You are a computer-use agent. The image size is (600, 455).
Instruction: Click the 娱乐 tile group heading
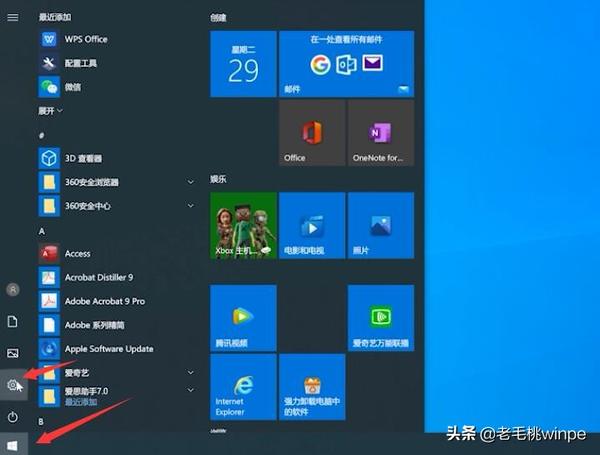tap(218, 179)
